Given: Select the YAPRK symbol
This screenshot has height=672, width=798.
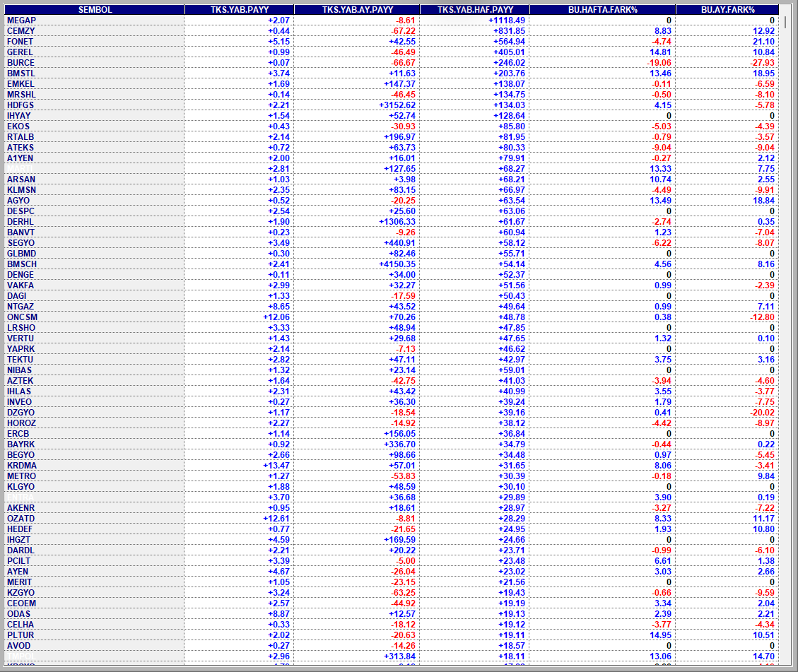Looking at the screenshot, I should pos(21,349).
